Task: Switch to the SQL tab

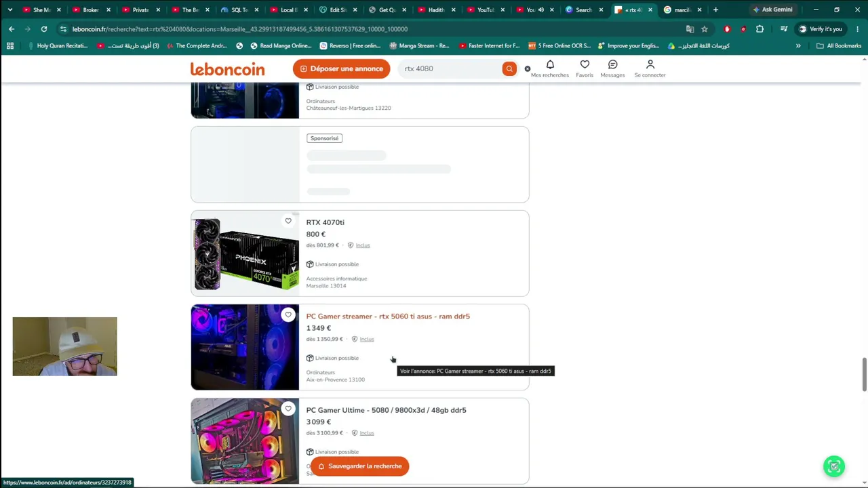Action: tap(239, 9)
